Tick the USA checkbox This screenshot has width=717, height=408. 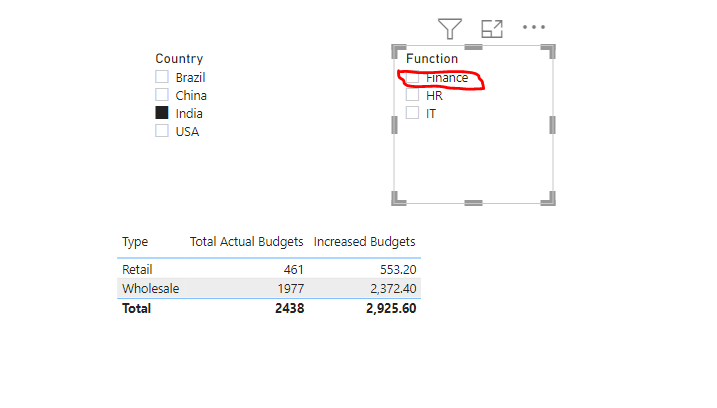pyautogui.click(x=162, y=131)
